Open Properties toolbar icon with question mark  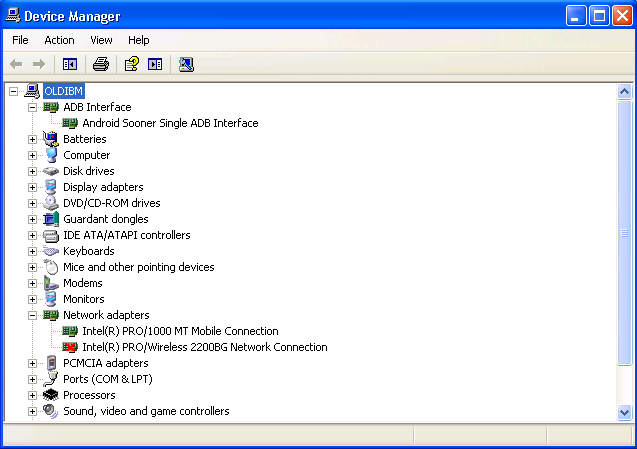click(x=132, y=64)
